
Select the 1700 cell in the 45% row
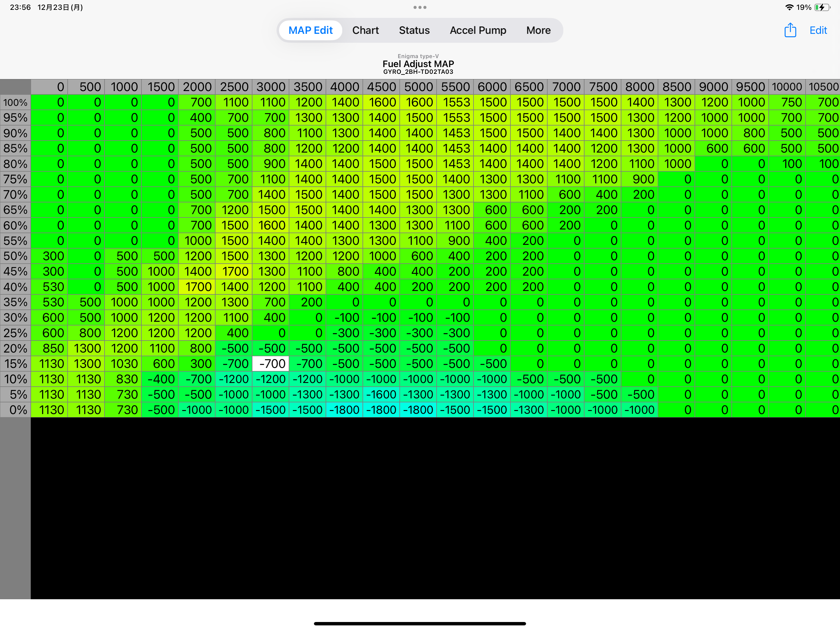click(x=234, y=271)
